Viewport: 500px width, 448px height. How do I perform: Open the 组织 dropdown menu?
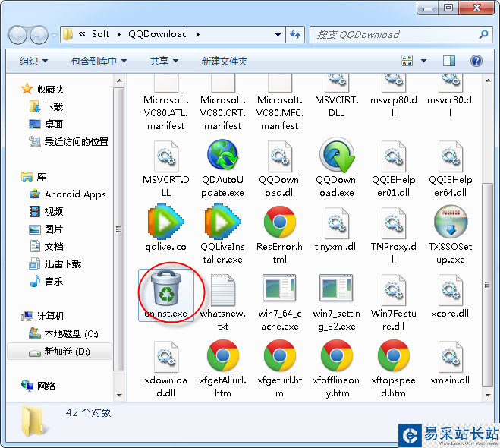33,61
